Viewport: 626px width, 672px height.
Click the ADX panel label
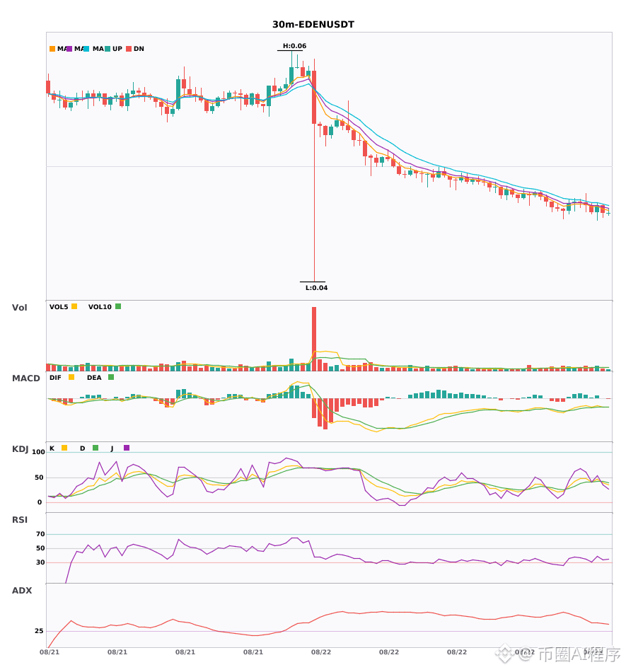pyautogui.click(x=22, y=591)
